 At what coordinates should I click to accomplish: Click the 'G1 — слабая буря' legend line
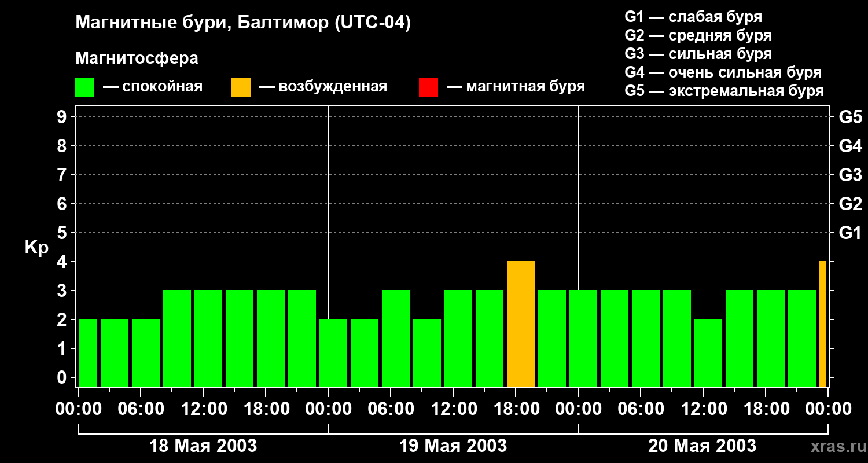point(693,17)
